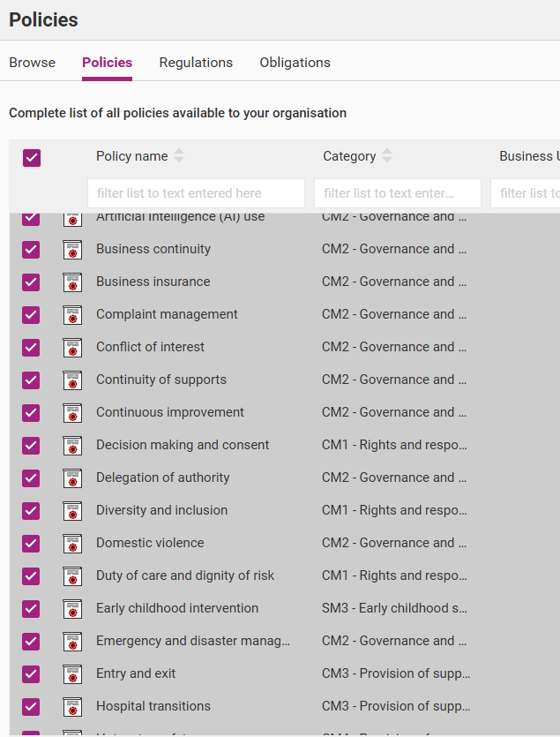Click the Domestic violence policy name

pyautogui.click(x=150, y=543)
